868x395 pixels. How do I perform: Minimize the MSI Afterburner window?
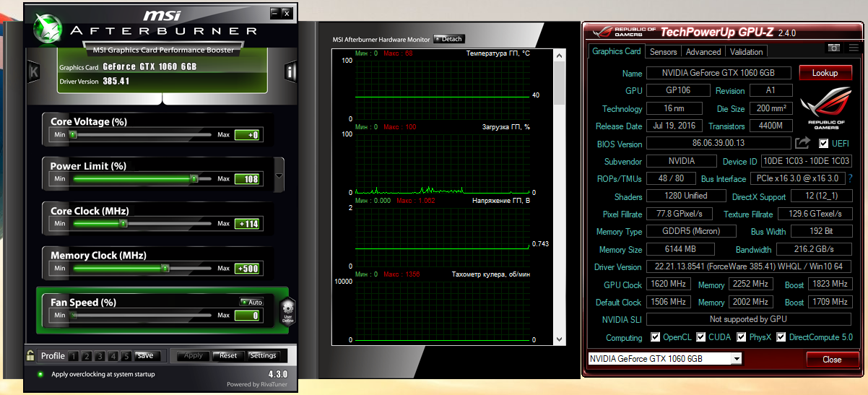(x=274, y=13)
